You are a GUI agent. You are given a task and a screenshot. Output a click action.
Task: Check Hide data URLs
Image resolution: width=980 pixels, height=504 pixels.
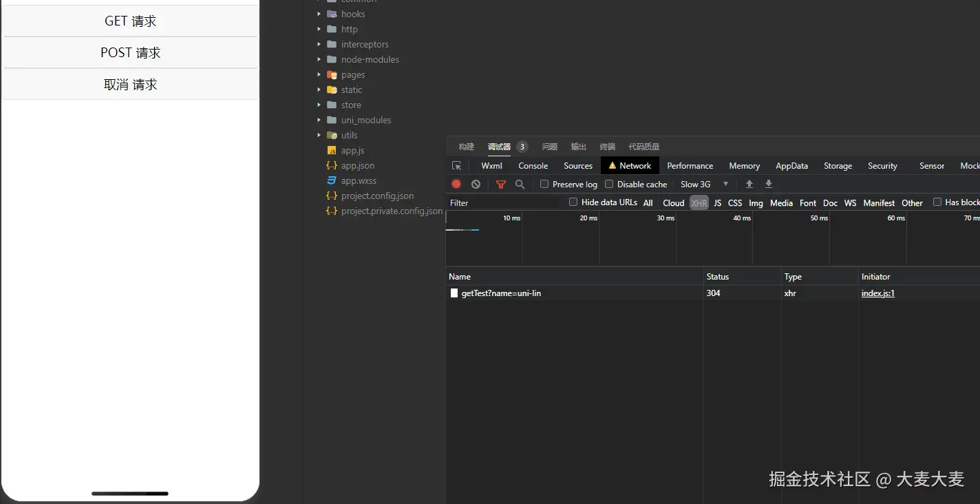pyautogui.click(x=573, y=202)
